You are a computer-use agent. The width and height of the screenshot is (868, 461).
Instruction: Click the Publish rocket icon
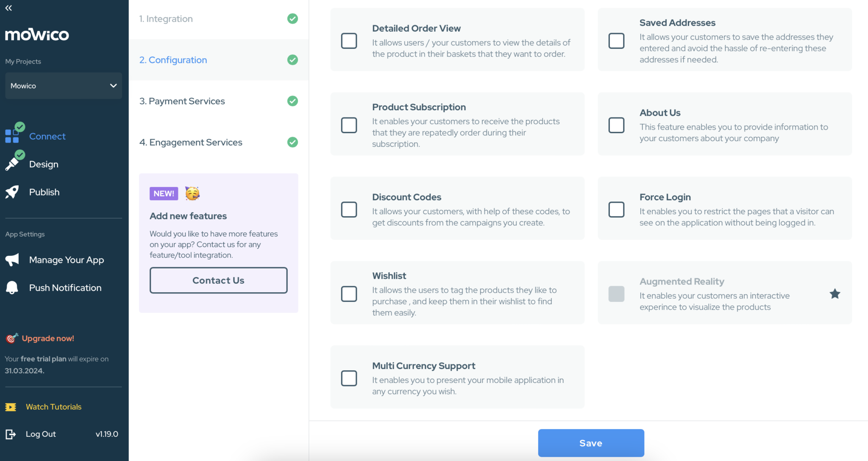click(x=13, y=192)
